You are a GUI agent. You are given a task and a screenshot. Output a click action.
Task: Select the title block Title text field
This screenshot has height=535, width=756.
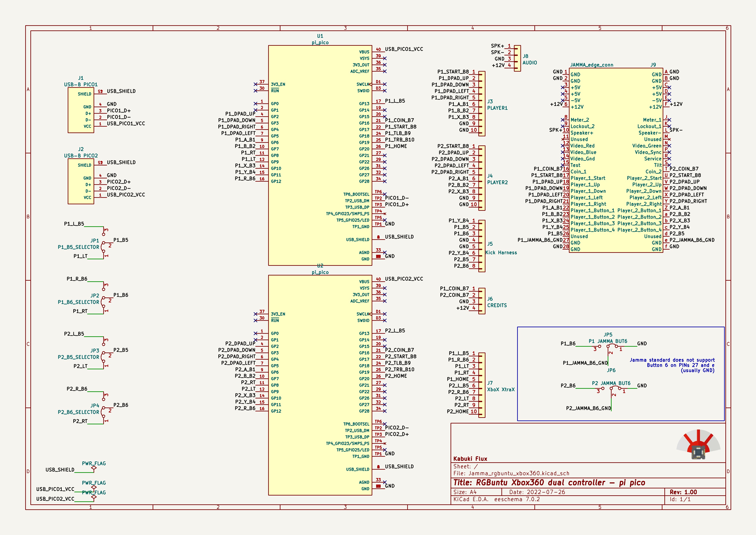click(549, 483)
